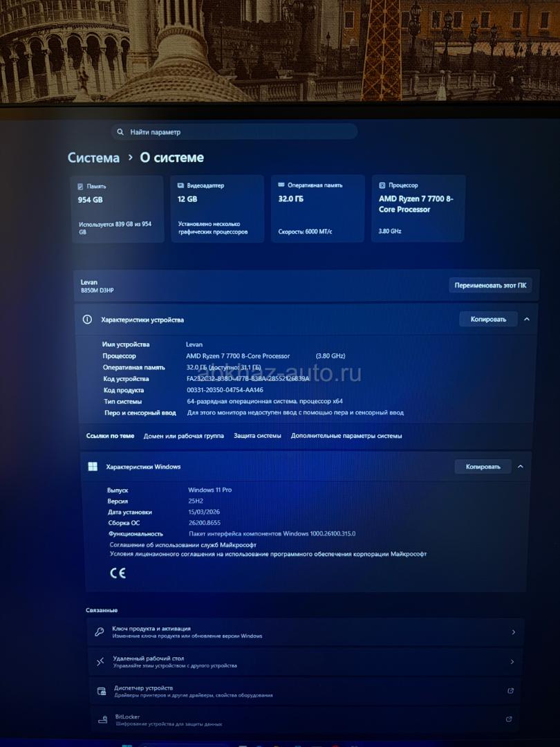560x747 pixels.
Task: Select OS build value '26200.8655'
Action: [x=205, y=523]
